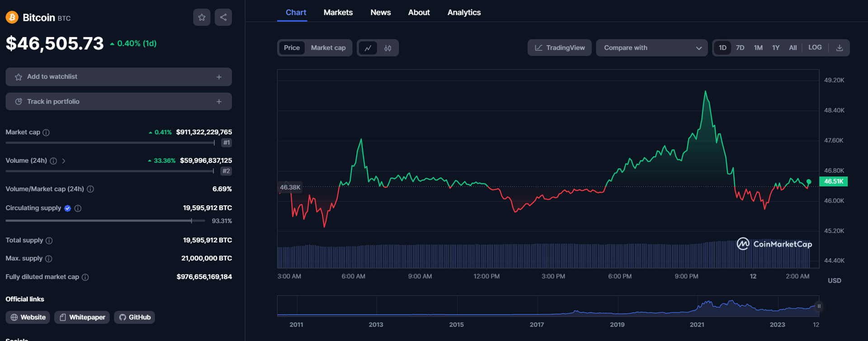The image size is (868, 341).
Task: Show Max. supply info icon
Action: (49, 259)
